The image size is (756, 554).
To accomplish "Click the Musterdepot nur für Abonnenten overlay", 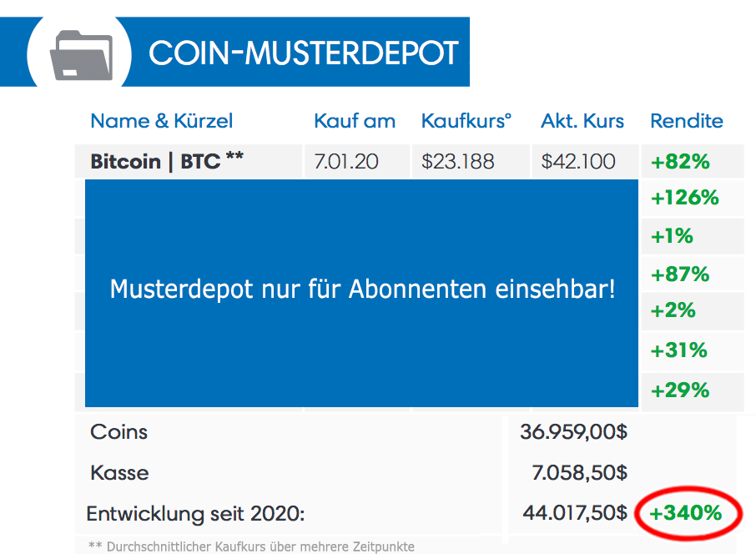I will [361, 293].
